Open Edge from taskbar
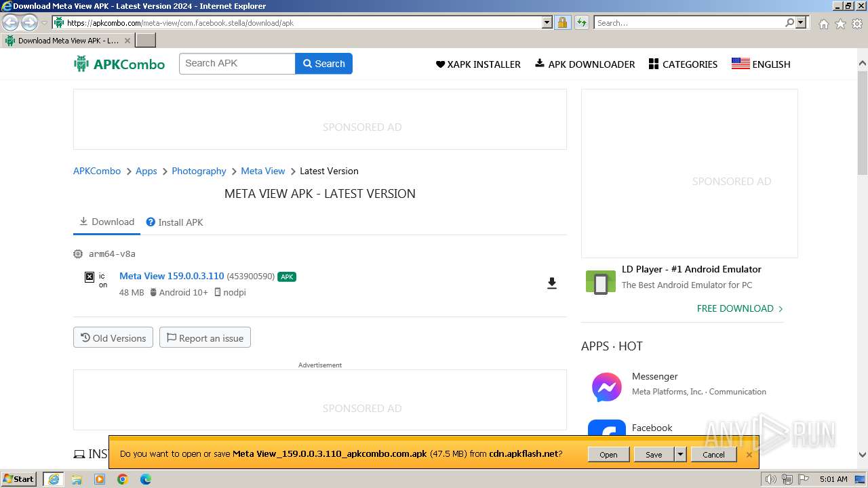Image resolution: width=868 pixels, height=488 pixels. (146, 479)
